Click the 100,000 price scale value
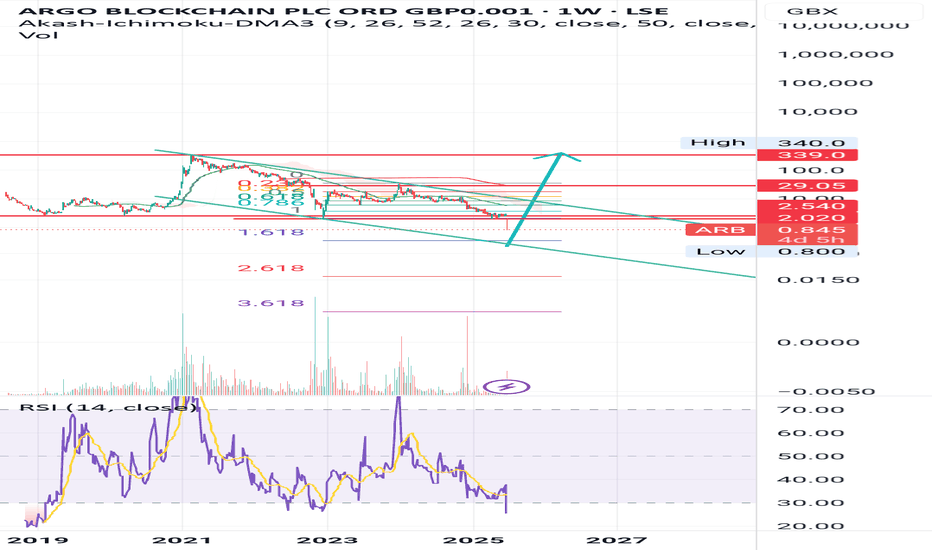Image resolution: width=932 pixels, height=550 pixels. 826,83
